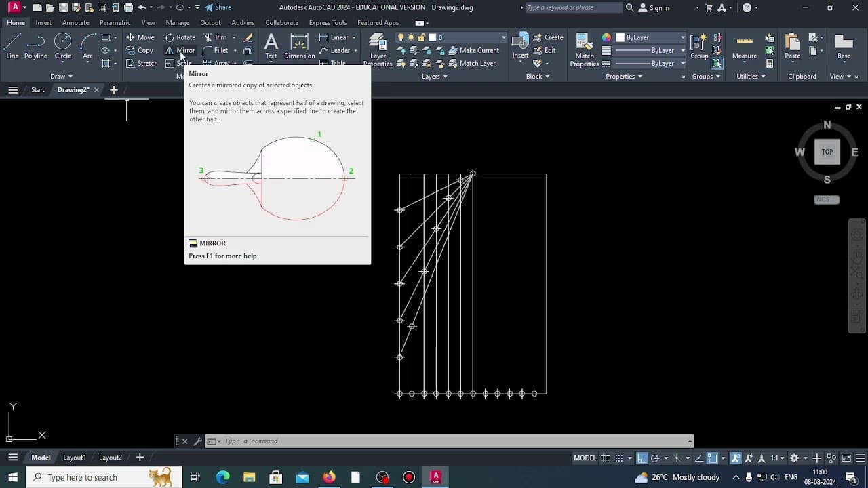Open the Annotate ribbon tab
The image size is (868, 488).
[75, 22]
